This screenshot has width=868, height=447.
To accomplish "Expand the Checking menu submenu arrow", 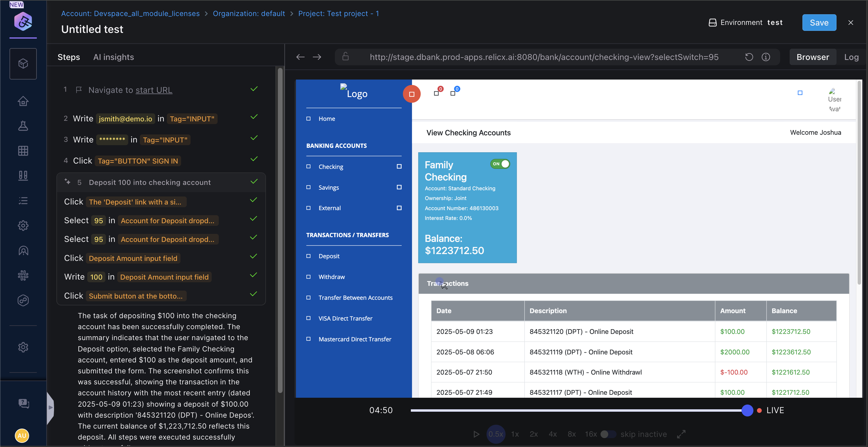I will pyautogui.click(x=399, y=167).
